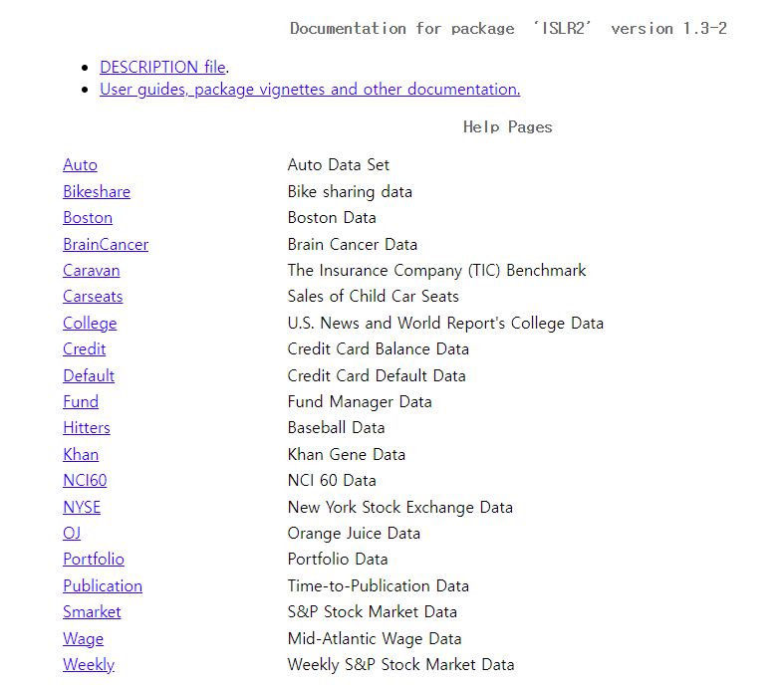The height and width of the screenshot is (685, 784).
Task: Click the Carseats help link
Action: [93, 297]
